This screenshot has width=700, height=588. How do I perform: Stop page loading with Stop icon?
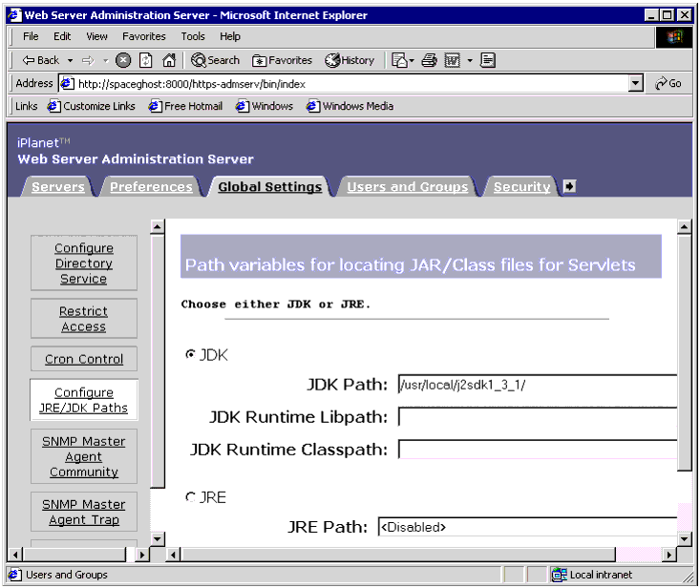click(123, 60)
